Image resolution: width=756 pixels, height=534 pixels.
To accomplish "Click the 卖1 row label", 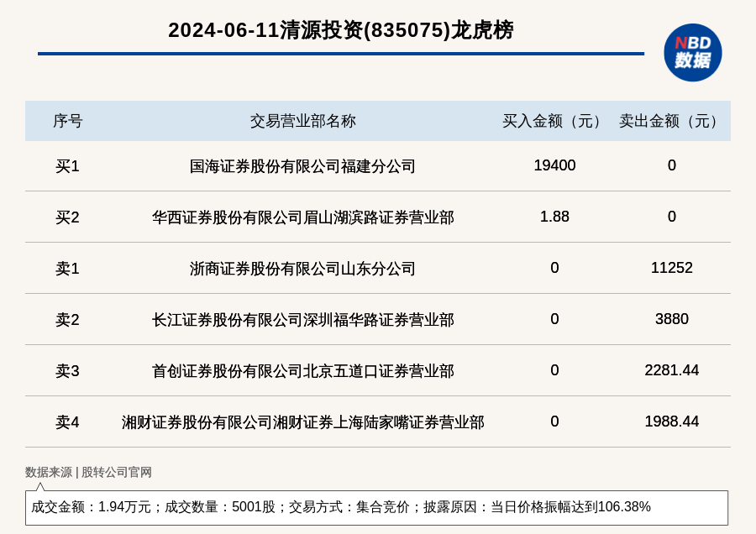I will click(x=67, y=269).
